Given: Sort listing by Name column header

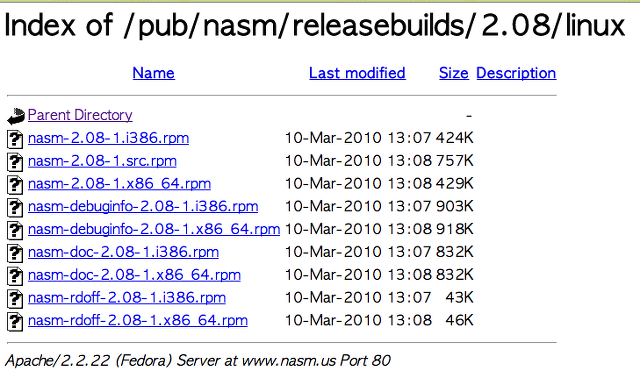Looking at the screenshot, I should (x=153, y=73).
